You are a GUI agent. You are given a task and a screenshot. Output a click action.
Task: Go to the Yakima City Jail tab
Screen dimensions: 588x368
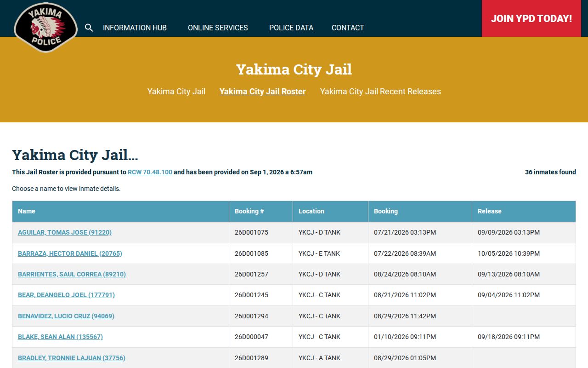tap(176, 92)
